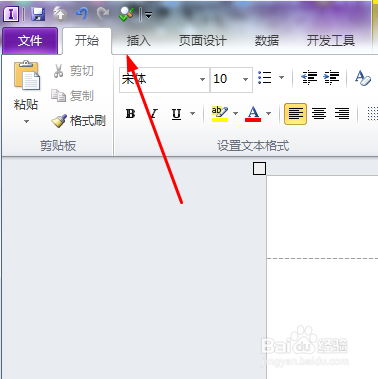
Task: Open the underline style dropdown
Action: coord(192,114)
